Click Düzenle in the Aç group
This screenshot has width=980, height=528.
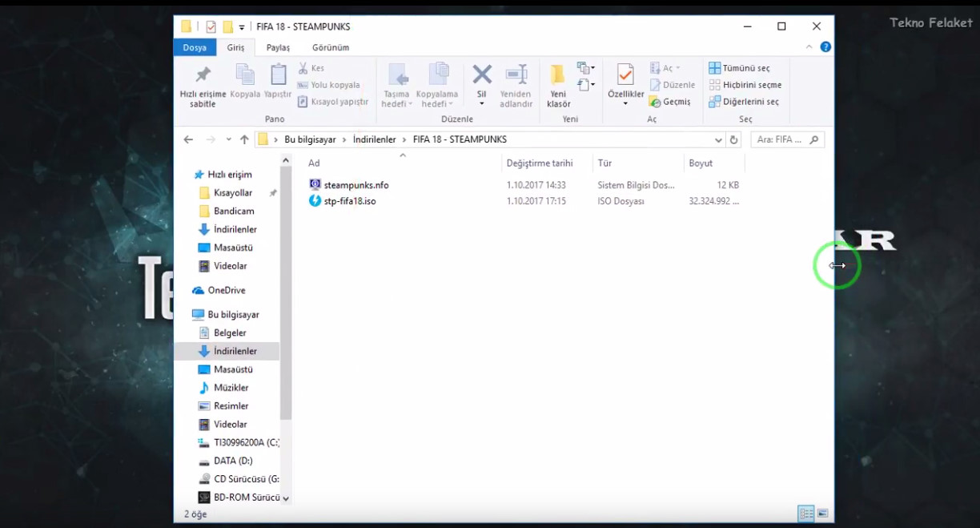[672, 85]
